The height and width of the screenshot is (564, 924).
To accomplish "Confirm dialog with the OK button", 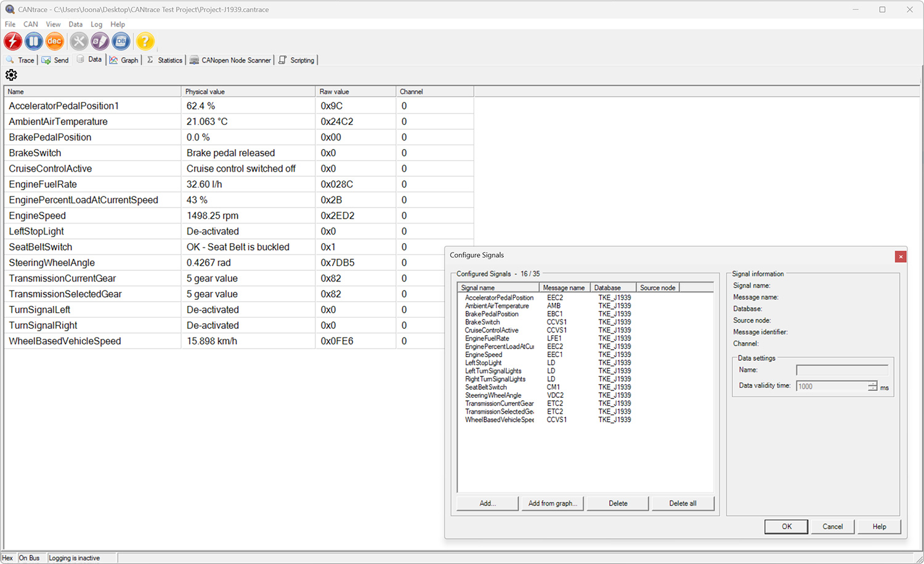I will 787,526.
